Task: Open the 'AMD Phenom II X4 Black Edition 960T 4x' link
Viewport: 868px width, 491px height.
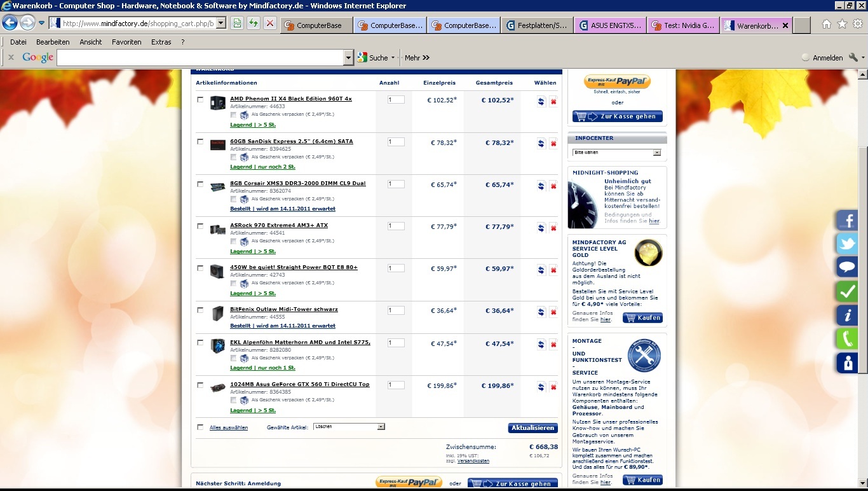Action: click(x=291, y=99)
